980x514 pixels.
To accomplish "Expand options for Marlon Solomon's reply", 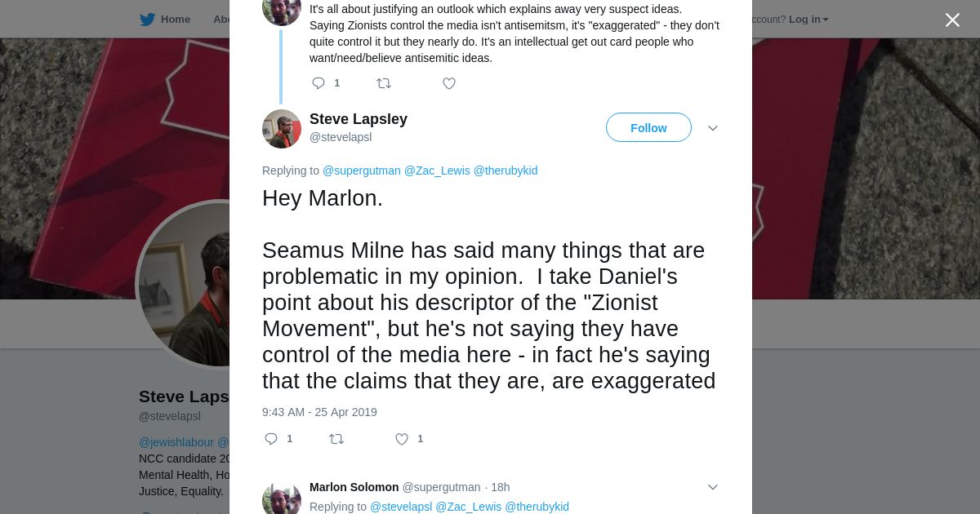I will (x=712, y=487).
